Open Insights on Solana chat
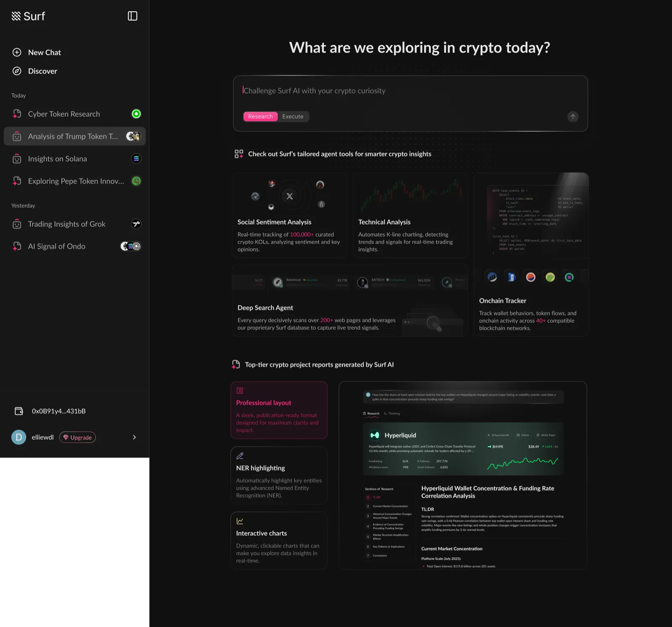This screenshot has width=672, height=627. pos(75,159)
